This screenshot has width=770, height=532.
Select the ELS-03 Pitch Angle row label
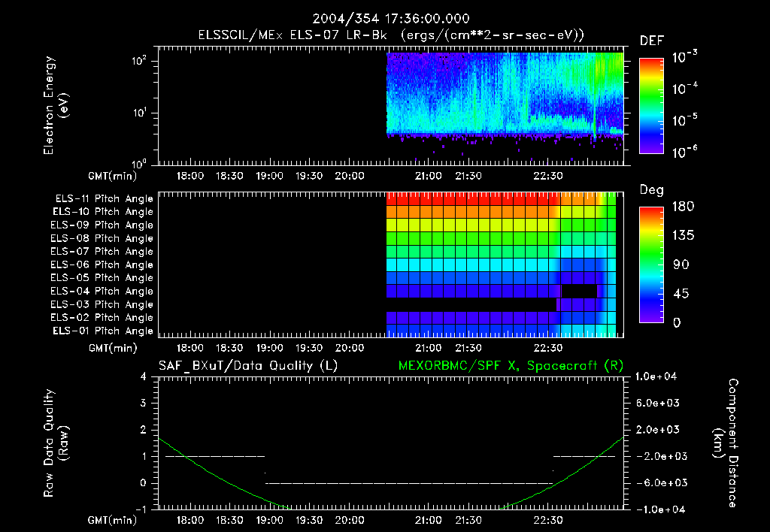click(102, 304)
